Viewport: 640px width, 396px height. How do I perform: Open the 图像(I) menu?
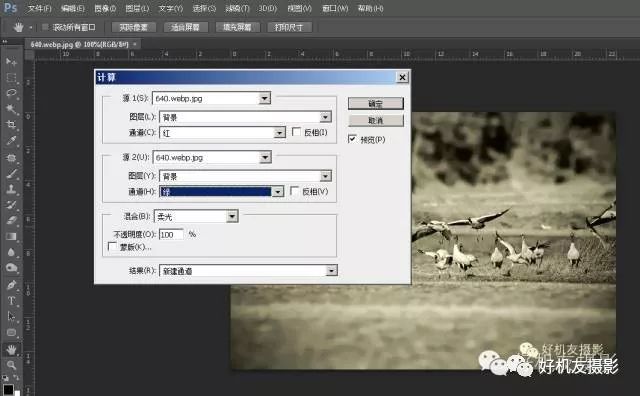(105, 8)
